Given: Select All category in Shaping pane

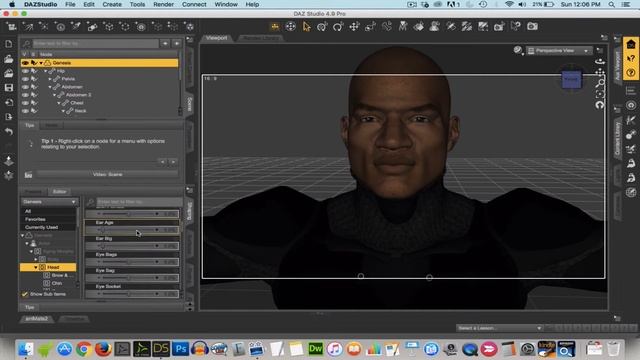Looking at the screenshot, I should [48, 211].
